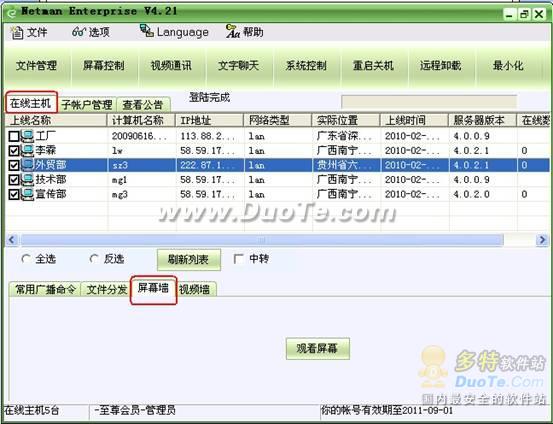Switch to the 在线主机 tab
Screen dimensions: 553x424
click(x=31, y=104)
